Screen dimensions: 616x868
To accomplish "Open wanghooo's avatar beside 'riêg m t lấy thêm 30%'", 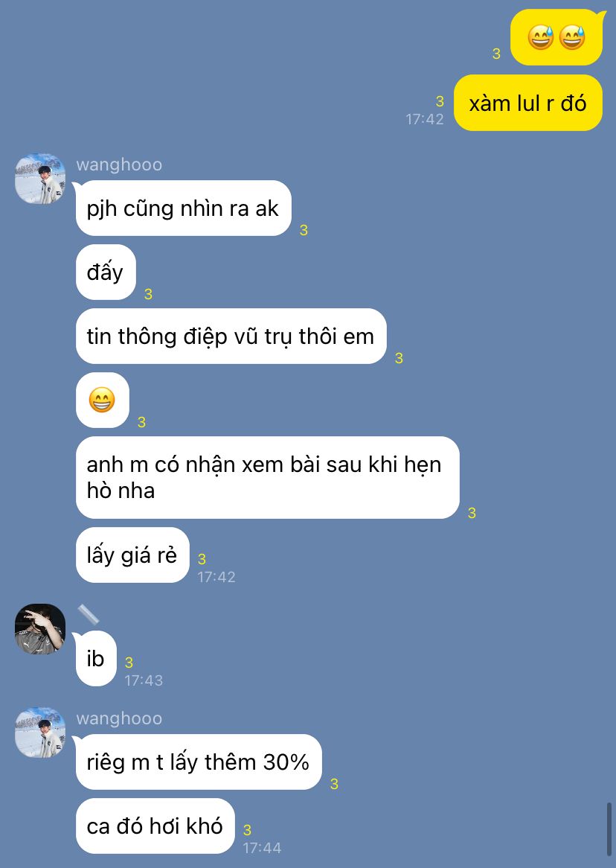I will coord(40,733).
